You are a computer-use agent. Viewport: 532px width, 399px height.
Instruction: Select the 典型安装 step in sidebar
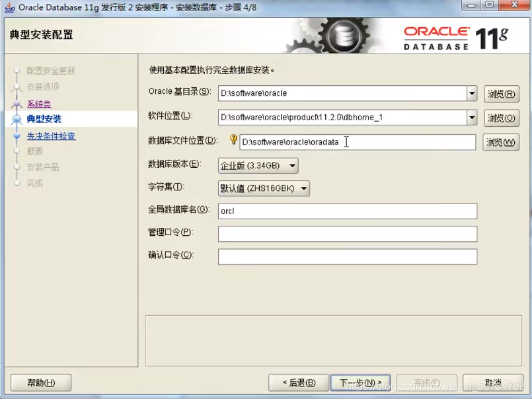(x=44, y=119)
